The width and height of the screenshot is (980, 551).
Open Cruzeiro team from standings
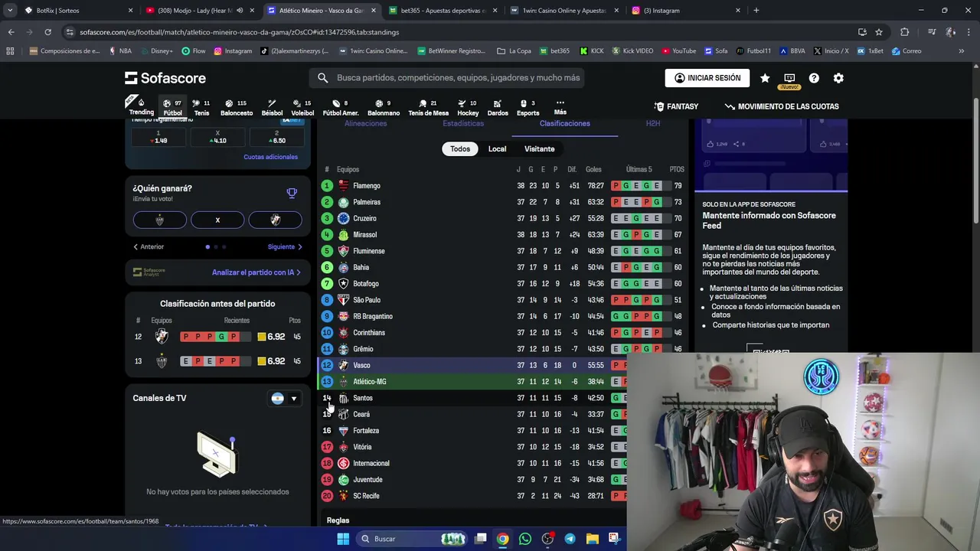tap(364, 218)
